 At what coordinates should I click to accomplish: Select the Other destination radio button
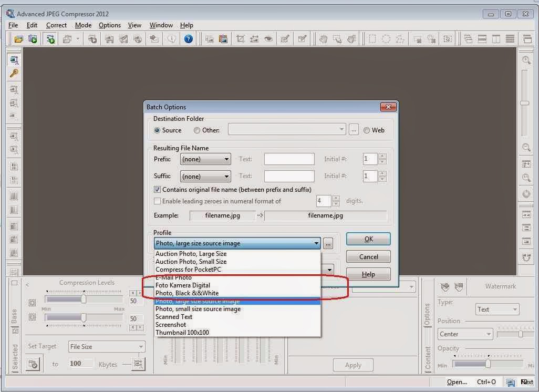pyautogui.click(x=196, y=130)
